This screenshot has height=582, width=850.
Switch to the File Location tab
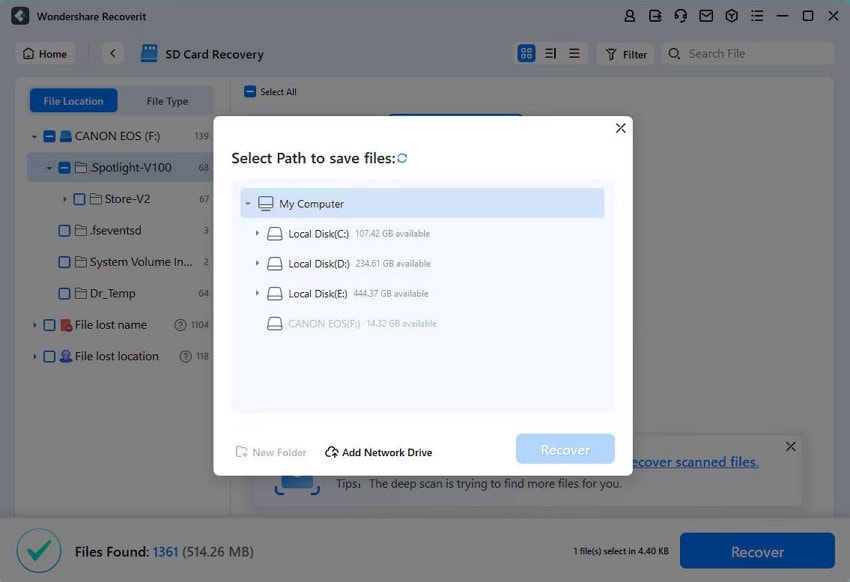click(73, 101)
